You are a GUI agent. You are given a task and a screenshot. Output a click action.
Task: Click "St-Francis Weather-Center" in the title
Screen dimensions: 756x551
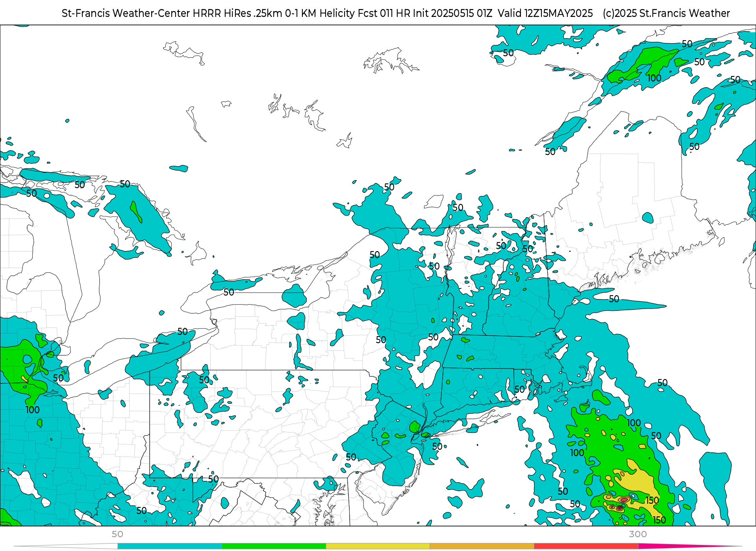coord(126,13)
